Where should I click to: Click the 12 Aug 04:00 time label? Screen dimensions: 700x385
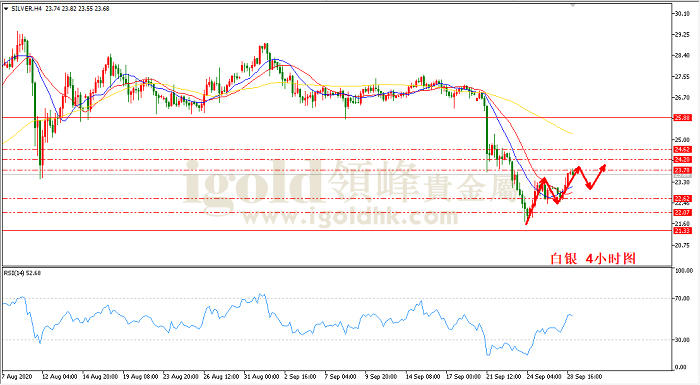pyautogui.click(x=59, y=377)
